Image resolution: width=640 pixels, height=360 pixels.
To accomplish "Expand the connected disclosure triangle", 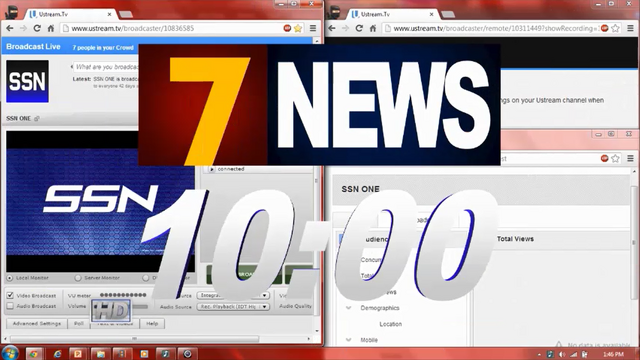I will tap(211, 169).
